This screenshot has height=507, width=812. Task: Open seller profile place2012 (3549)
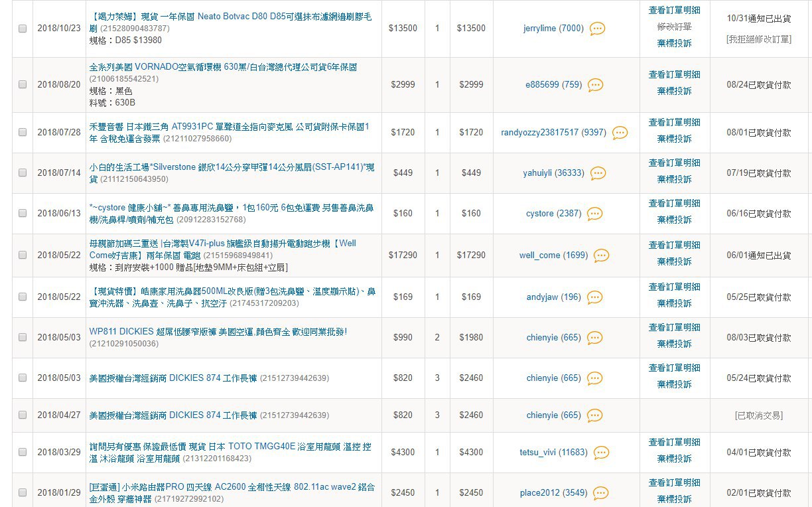(553, 493)
